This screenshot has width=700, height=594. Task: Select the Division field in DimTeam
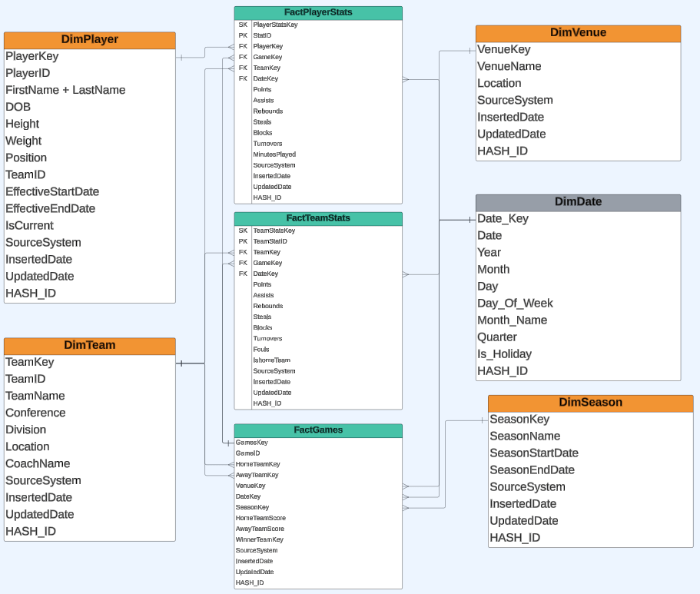(90, 430)
